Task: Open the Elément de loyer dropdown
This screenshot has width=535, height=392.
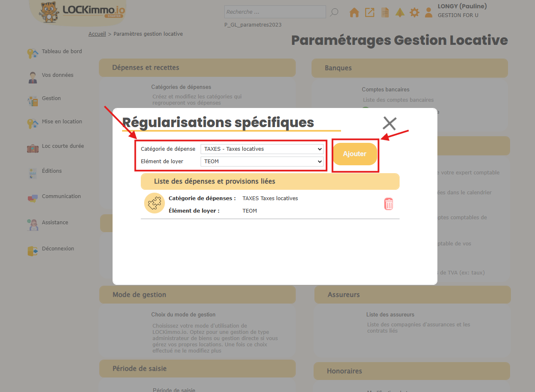Action: [262, 162]
